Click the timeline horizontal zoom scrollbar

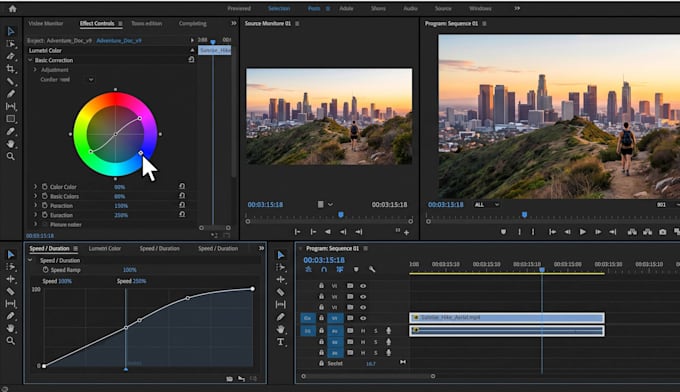click(x=368, y=376)
